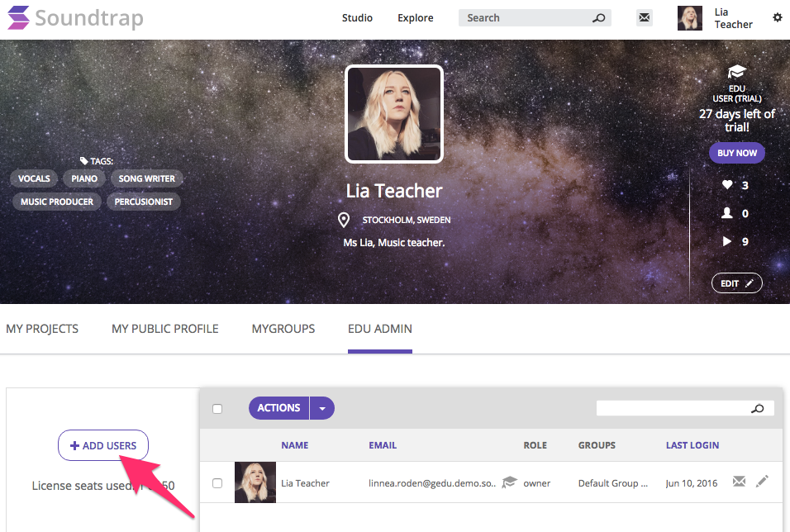790x532 pixels.
Task: Click the Groups column header
Action: (597, 445)
